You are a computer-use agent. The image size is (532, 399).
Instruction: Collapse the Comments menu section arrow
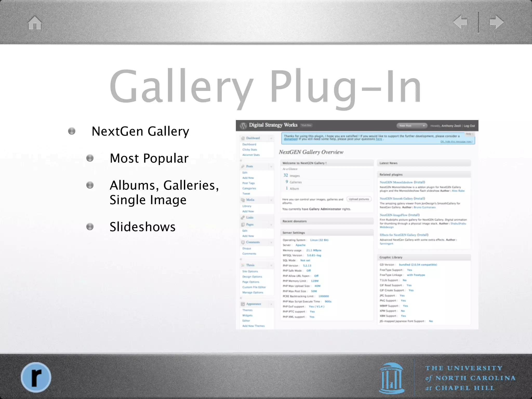coord(271,242)
